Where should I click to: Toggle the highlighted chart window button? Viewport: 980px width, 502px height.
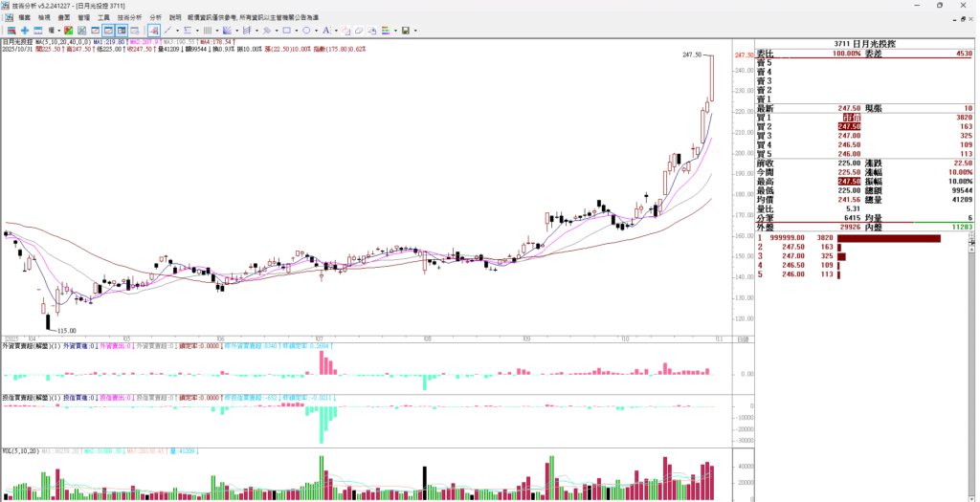(109, 31)
